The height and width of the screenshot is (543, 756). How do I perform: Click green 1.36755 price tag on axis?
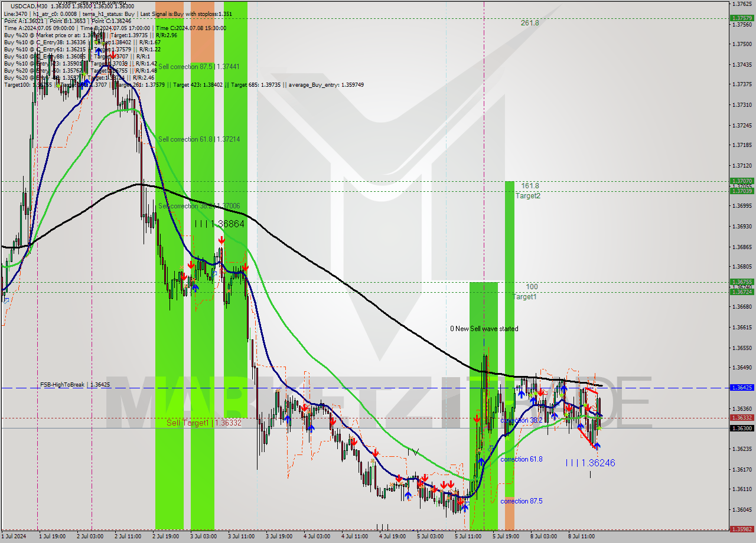(742, 282)
